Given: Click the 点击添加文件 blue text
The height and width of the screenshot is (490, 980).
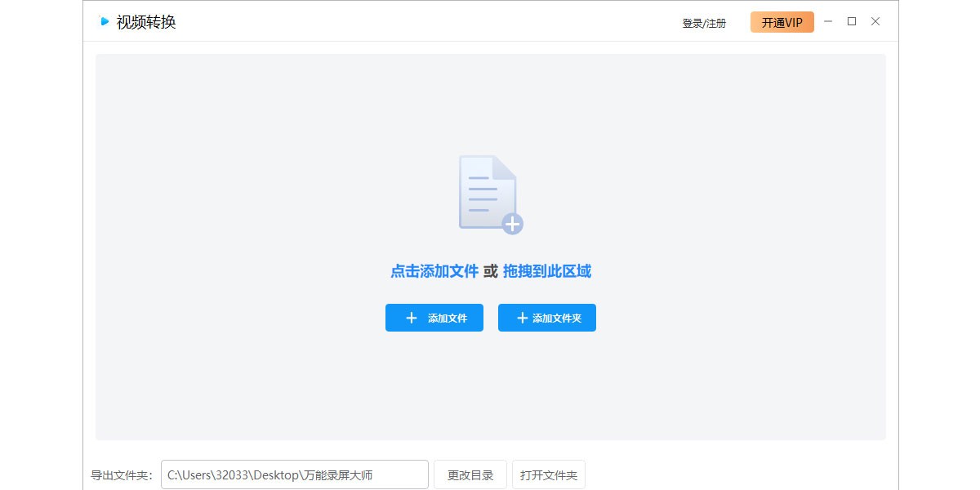Looking at the screenshot, I should 434,271.
